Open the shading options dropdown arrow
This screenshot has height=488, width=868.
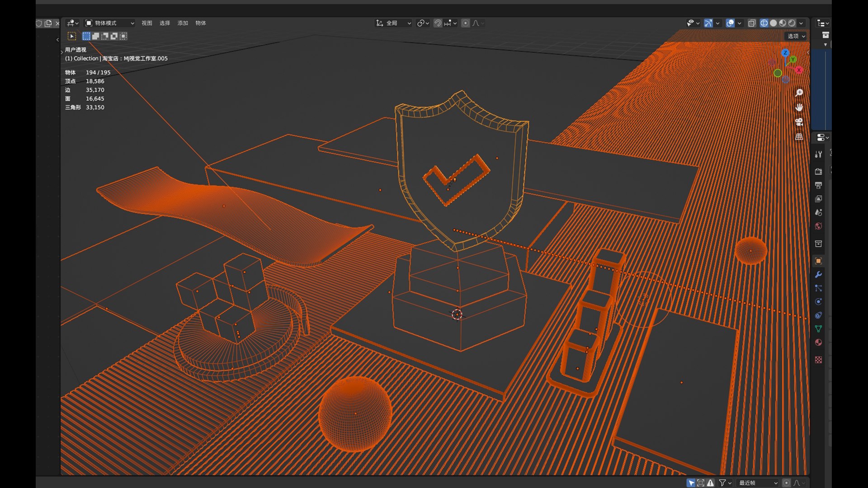[801, 23]
